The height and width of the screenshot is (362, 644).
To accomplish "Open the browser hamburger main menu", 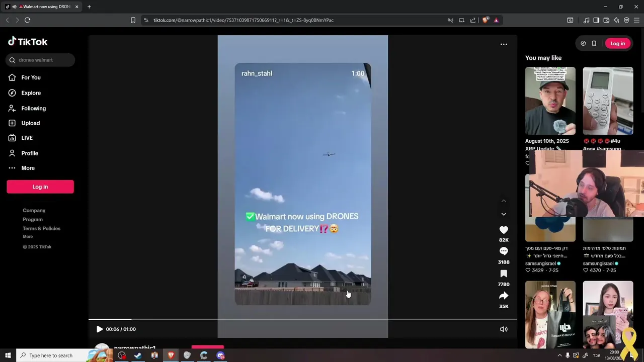I will click(637, 20).
